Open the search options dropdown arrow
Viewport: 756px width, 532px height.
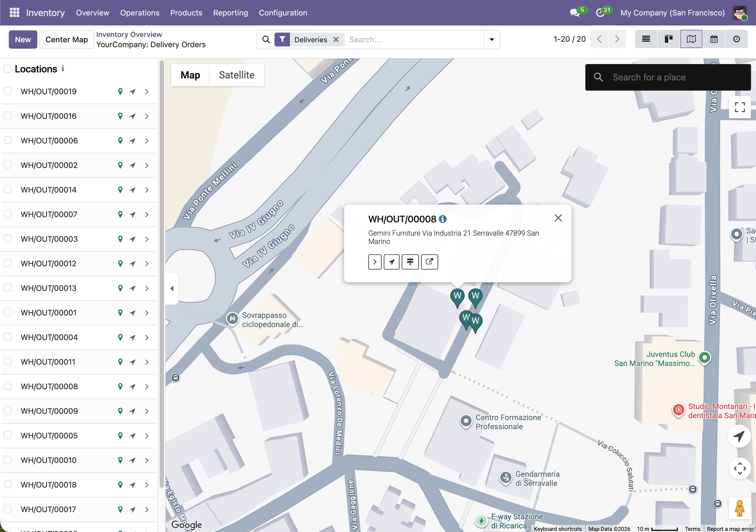492,39
